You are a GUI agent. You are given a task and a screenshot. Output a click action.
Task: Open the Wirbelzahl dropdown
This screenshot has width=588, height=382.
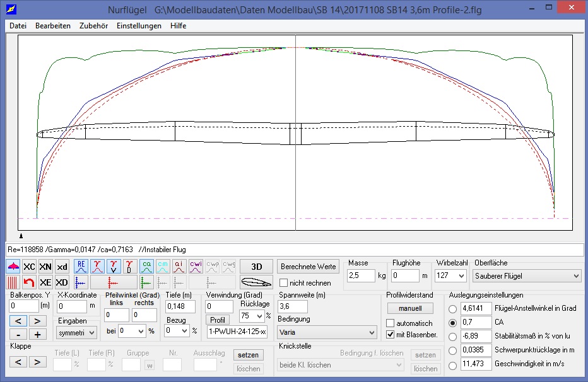pos(450,275)
